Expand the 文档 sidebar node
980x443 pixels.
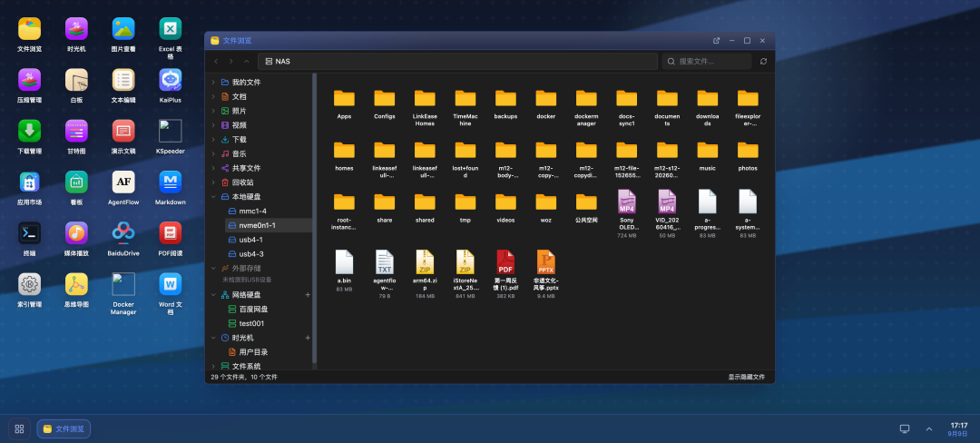[x=213, y=97]
